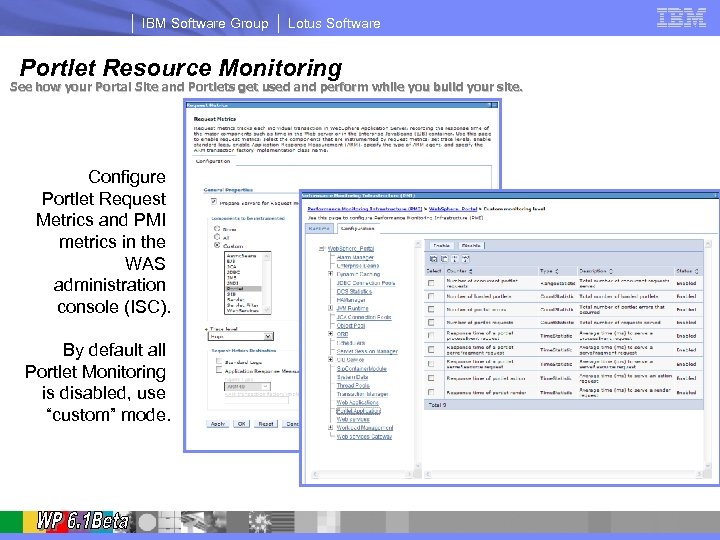Select the 'All' components radio button
This screenshot has width=720, height=540.
point(217,237)
